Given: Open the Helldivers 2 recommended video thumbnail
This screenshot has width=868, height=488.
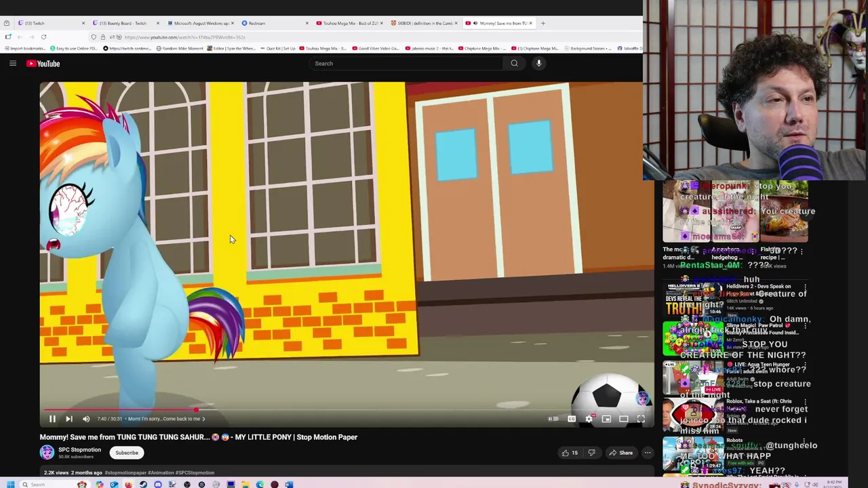Looking at the screenshot, I should (x=692, y=301).
